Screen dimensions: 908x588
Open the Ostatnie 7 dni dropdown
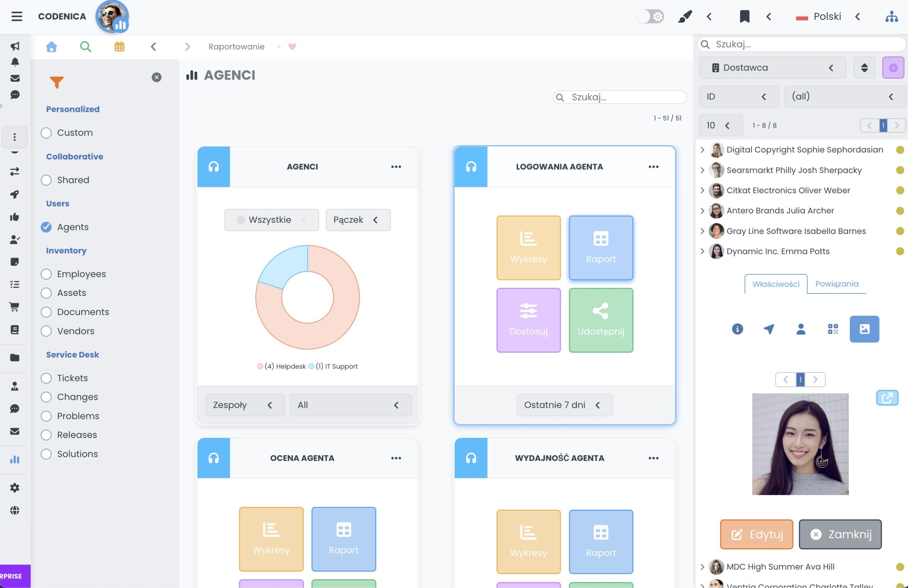click(564, 405)
